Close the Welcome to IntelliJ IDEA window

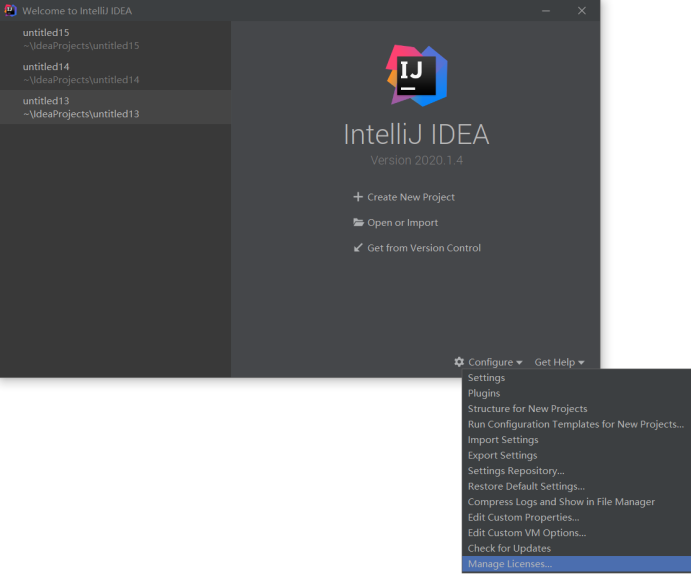(582, 11)
